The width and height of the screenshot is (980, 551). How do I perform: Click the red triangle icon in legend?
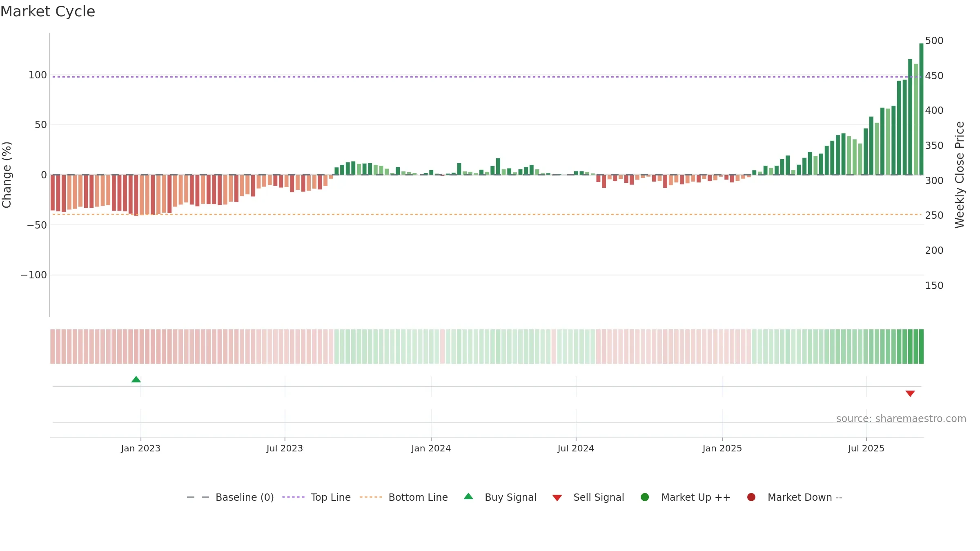coord(557,498)
